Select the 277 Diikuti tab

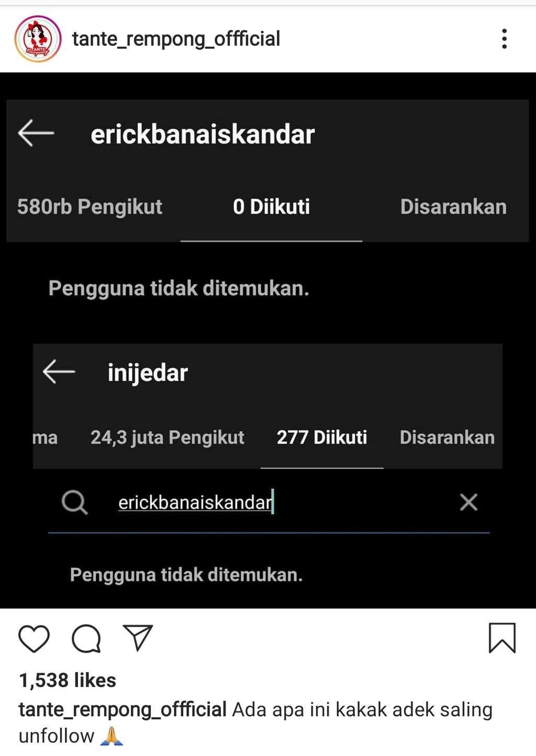[x=322, y=437]
